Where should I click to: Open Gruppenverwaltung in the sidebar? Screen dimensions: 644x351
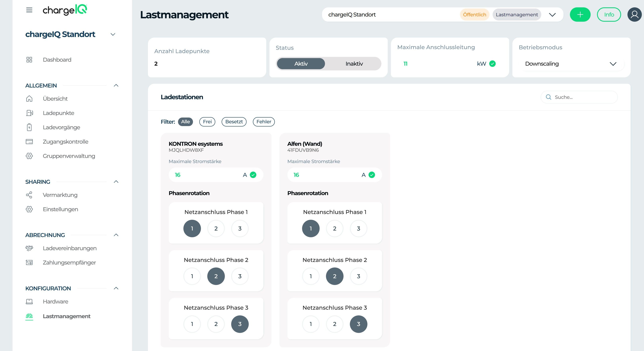click(x=69, y=156)
